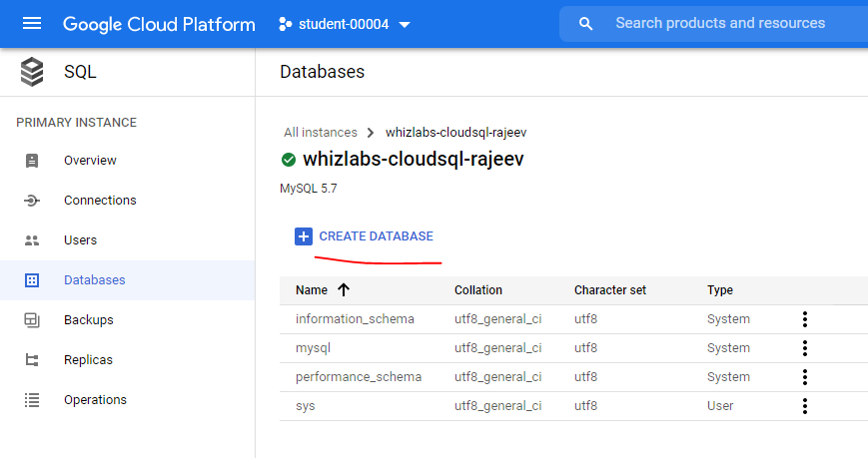868x458 pixels.
Task: Open the student-00004 project selector
Action: tap(345, 24)
